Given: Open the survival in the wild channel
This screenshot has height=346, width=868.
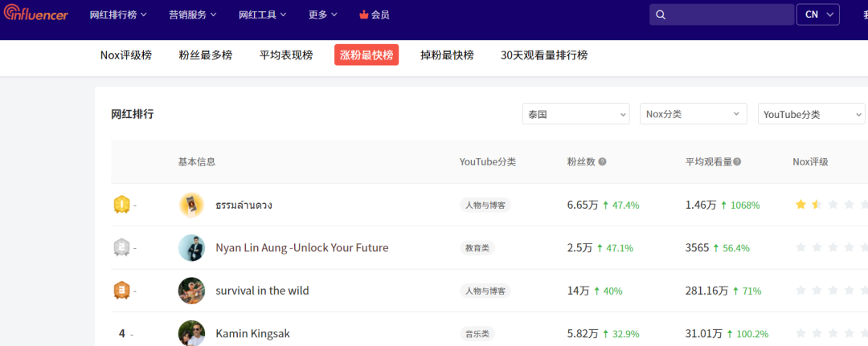Looking at the screenshot, I should [262, 291].
